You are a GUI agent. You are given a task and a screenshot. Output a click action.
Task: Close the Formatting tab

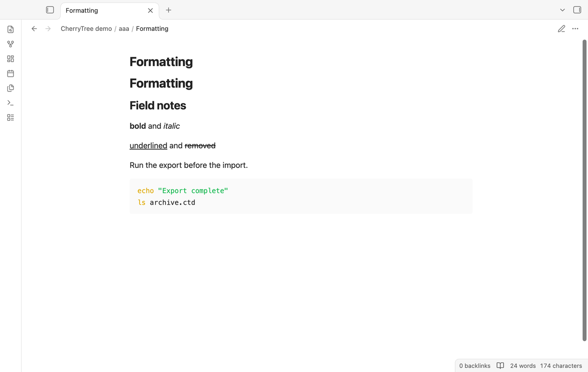click(x=150, y=10)
